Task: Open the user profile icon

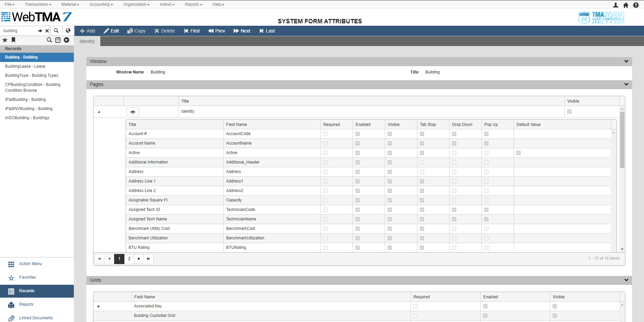Action: 615,5
